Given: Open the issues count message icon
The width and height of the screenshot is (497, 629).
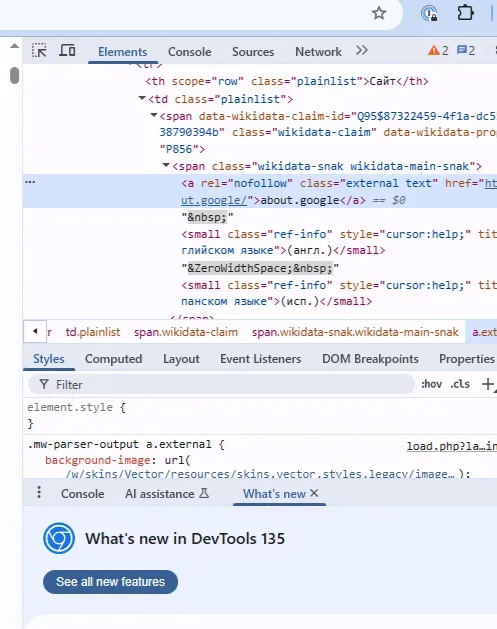Looking at the screenshot, I should (x=466, y=51).
